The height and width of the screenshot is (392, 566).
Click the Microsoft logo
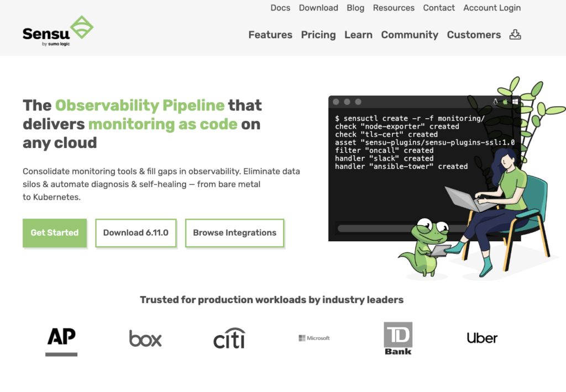(x=314, y=338)
